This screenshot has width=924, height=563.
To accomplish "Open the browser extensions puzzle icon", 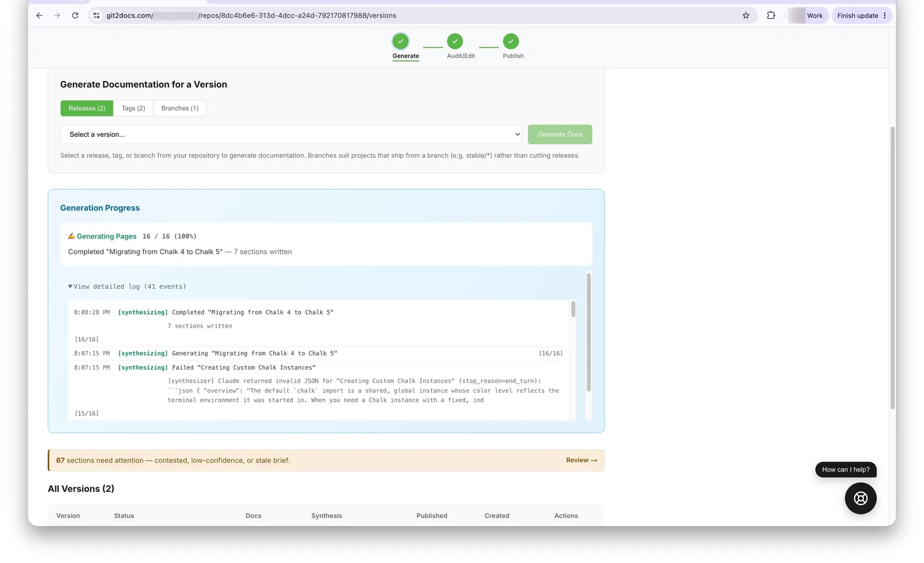I will click(771, 16).
